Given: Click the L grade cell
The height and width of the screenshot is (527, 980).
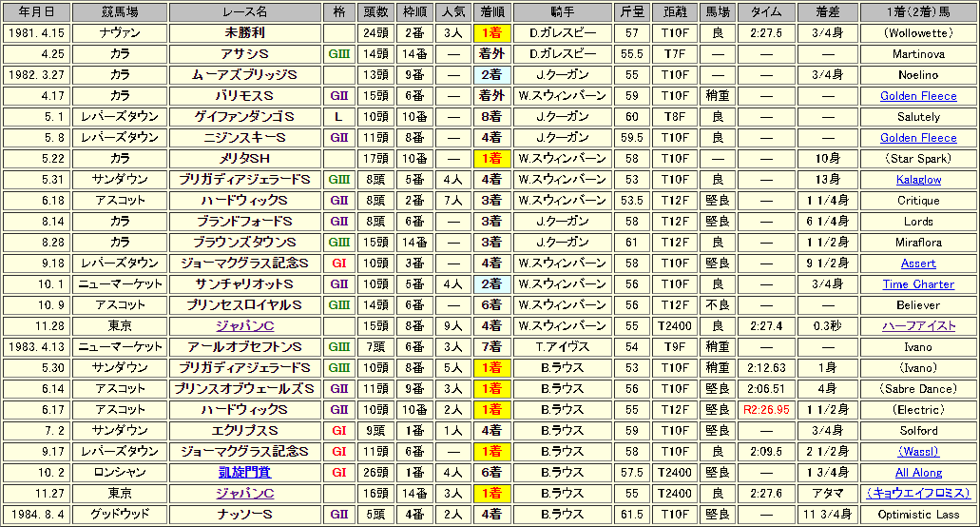Looking at the screenshot, I should pos(338,117).
